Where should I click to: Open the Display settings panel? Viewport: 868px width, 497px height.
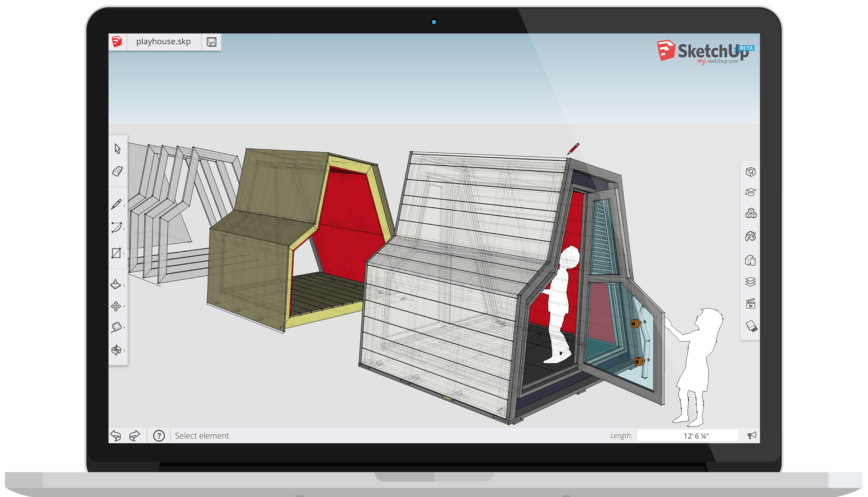tap(751, 326)
